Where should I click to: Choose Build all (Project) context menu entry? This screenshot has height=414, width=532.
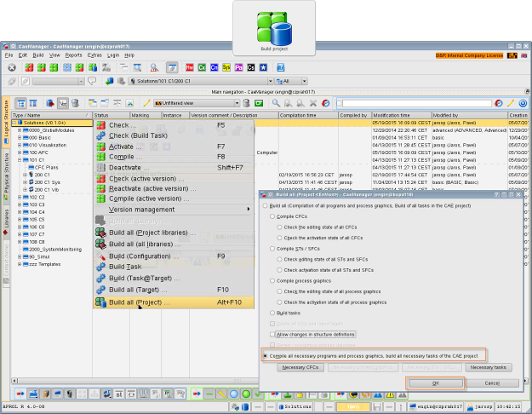click(174, 302)
